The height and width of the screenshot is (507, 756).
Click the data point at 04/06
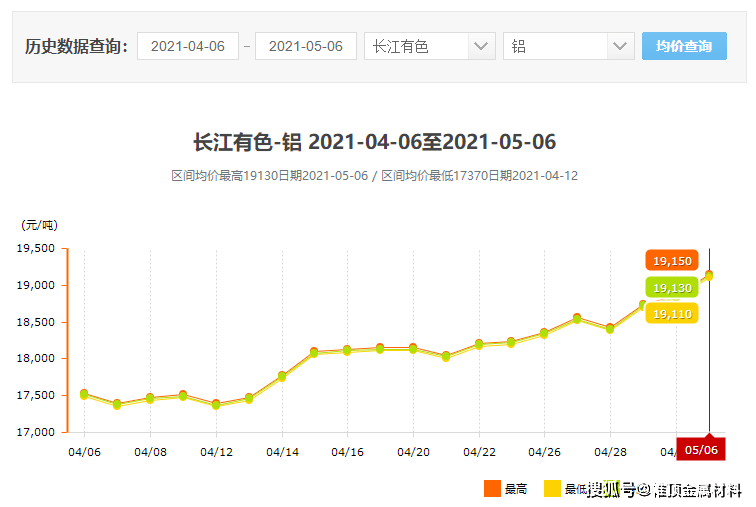pyautogui.click(x=84, y=394)
